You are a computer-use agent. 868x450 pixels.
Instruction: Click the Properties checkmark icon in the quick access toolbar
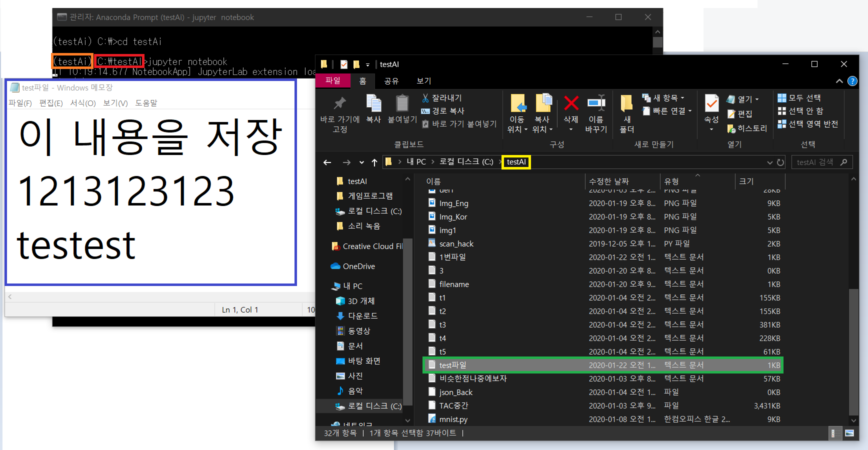point(344,64)
